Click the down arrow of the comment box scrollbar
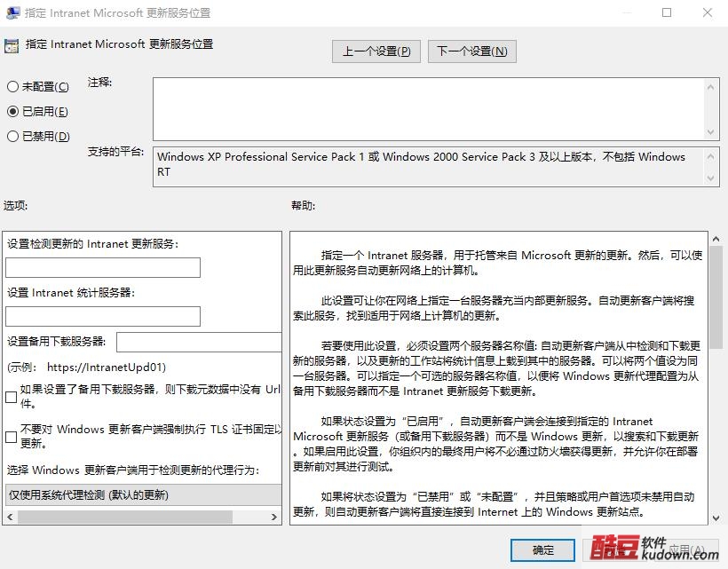The height and width of the screenshot is (569, 728). pos(710,131)
